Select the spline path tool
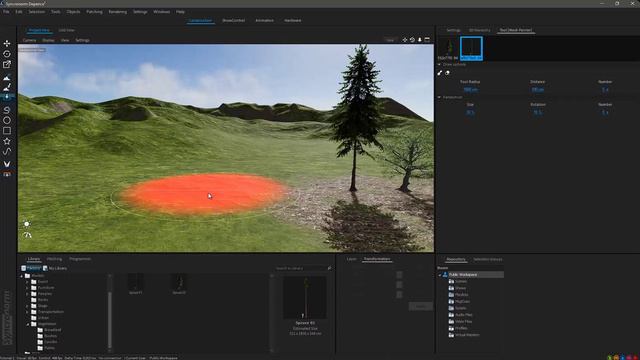 pyautogui.click(x=7, y=151)
